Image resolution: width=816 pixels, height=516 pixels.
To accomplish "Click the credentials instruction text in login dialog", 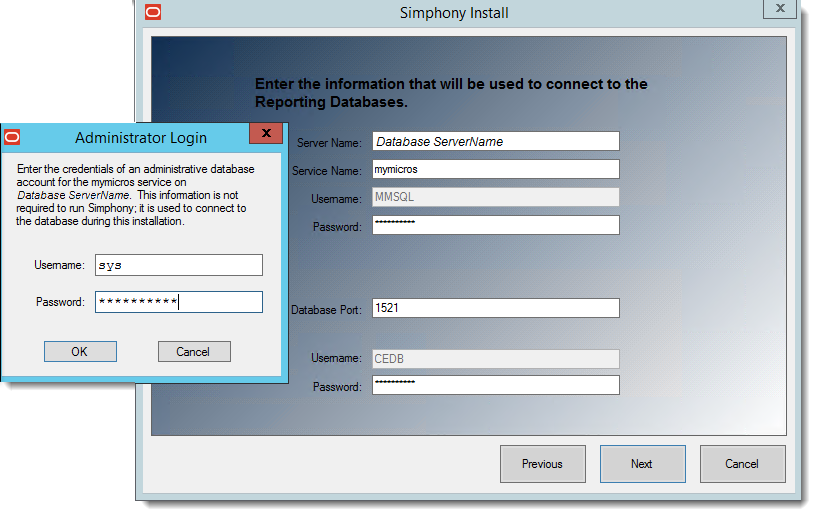I will 135,195.
